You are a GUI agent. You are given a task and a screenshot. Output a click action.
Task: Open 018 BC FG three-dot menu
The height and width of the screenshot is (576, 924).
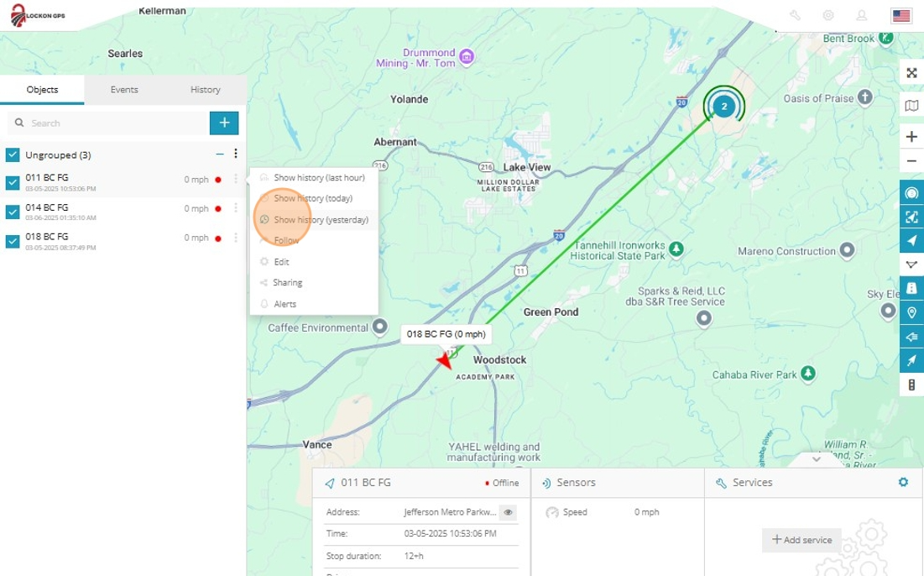(x=236, y=237)
